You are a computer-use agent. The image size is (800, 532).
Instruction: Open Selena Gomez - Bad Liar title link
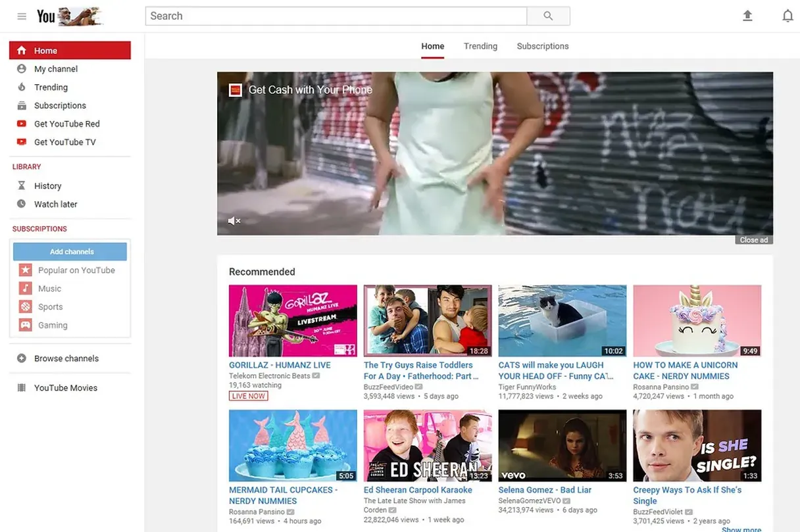point(545,490)
